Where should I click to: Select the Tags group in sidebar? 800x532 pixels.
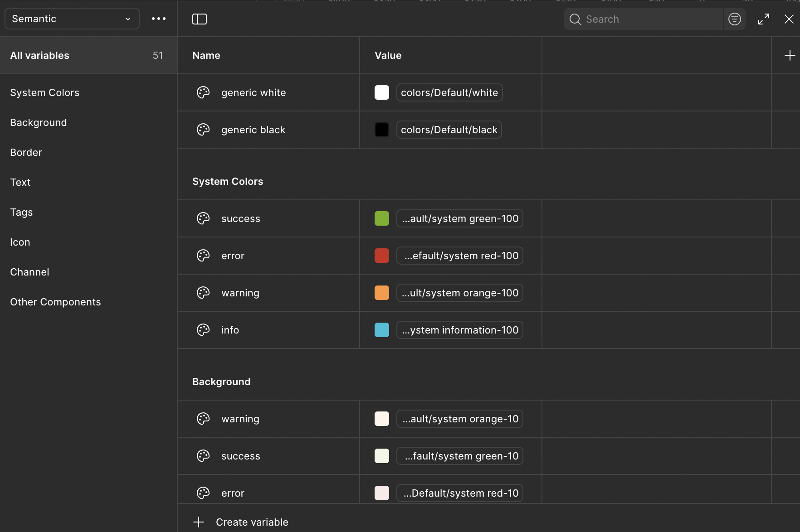point(21,212)
